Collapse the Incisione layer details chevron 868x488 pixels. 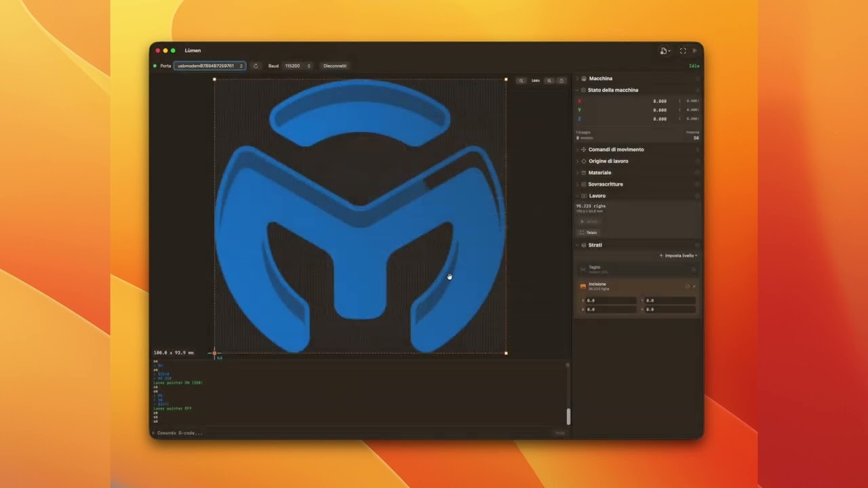pos(694,286)
